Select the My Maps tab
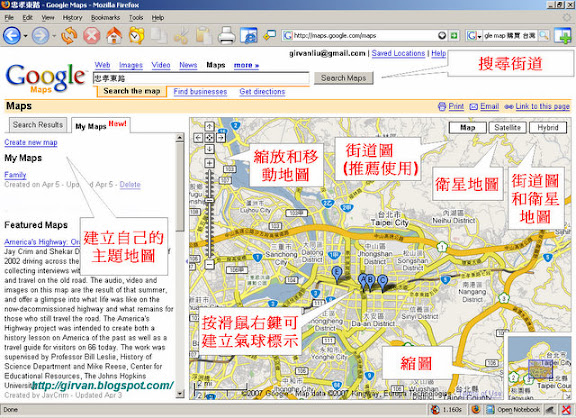Viewport: 576px width, 418px height. point(101,125)
